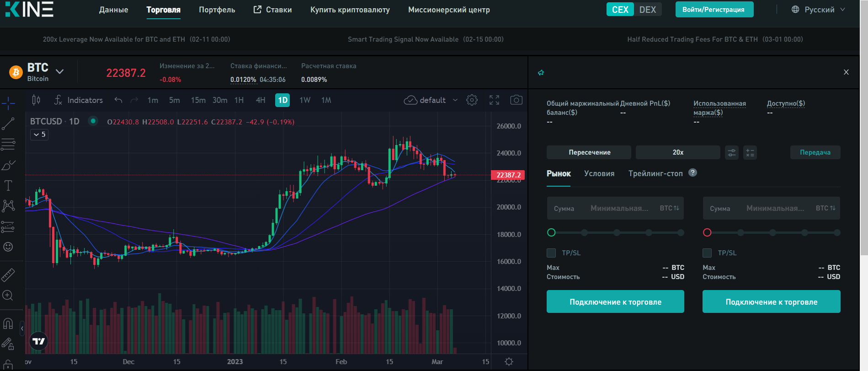Screen dimensions: 868x371
Task: Open the Данные menu
Action: tap(113, 10)
